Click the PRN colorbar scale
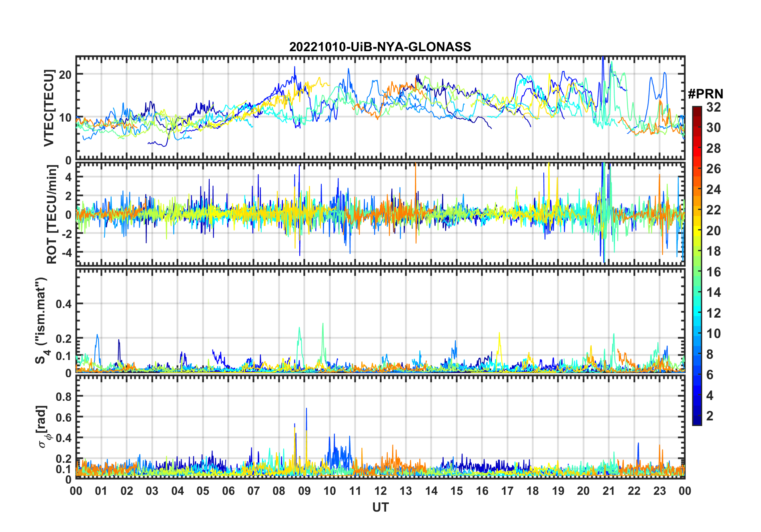 (697, 266)
